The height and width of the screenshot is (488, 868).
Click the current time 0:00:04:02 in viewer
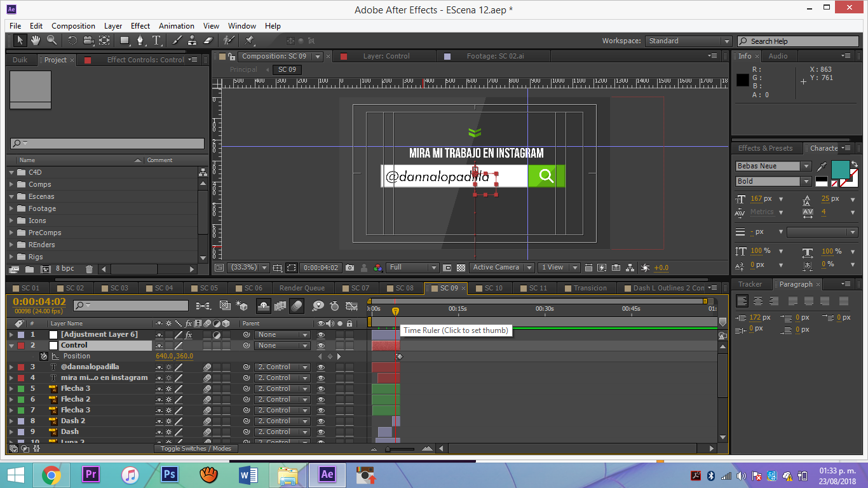point(321,268)
